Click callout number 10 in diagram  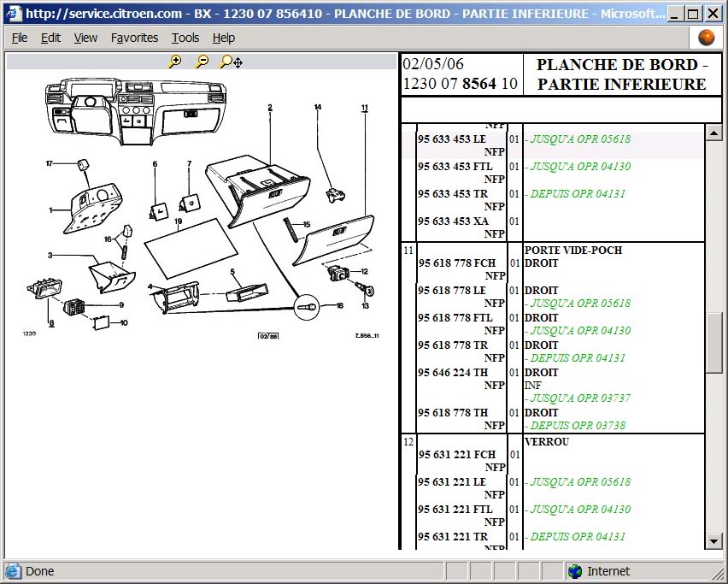click(124, 323)
